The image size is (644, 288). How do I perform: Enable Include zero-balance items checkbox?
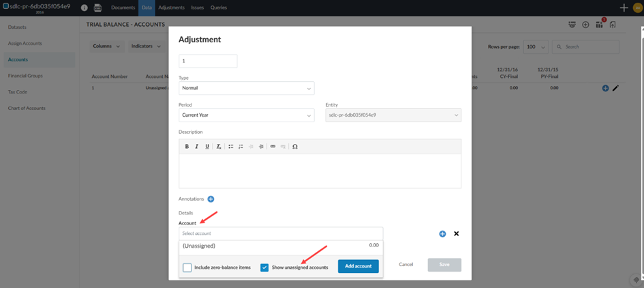click(187, 267)
